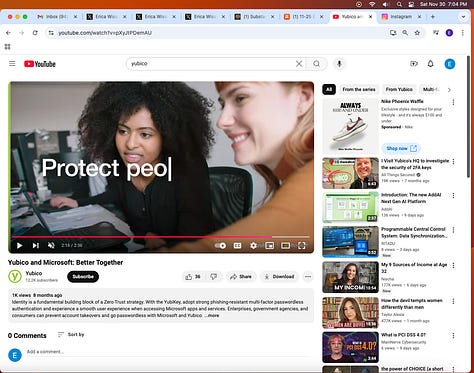Viewport: 474px width, 373px height.
Task: Clear the search box with the X
Action: 299,64
